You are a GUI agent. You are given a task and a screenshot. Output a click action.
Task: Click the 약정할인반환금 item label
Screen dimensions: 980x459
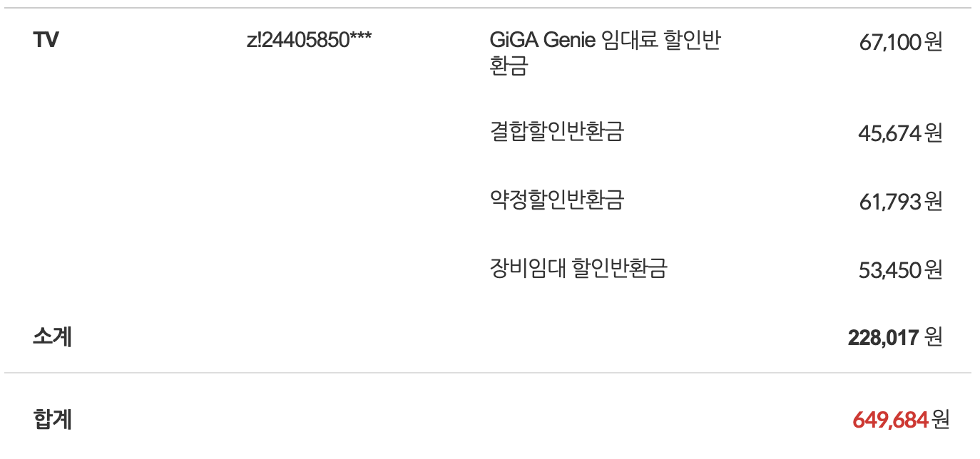pos(556,200)
